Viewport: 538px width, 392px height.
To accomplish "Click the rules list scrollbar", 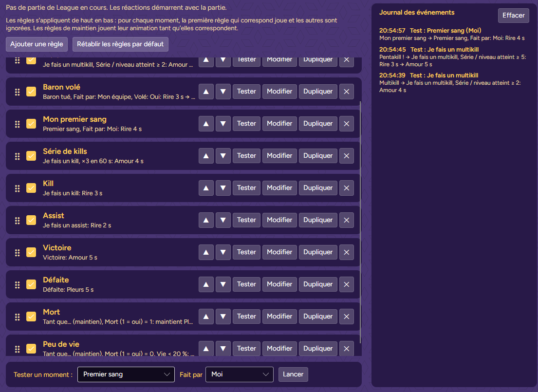I will pyautogui.click(x=360, y=222).
